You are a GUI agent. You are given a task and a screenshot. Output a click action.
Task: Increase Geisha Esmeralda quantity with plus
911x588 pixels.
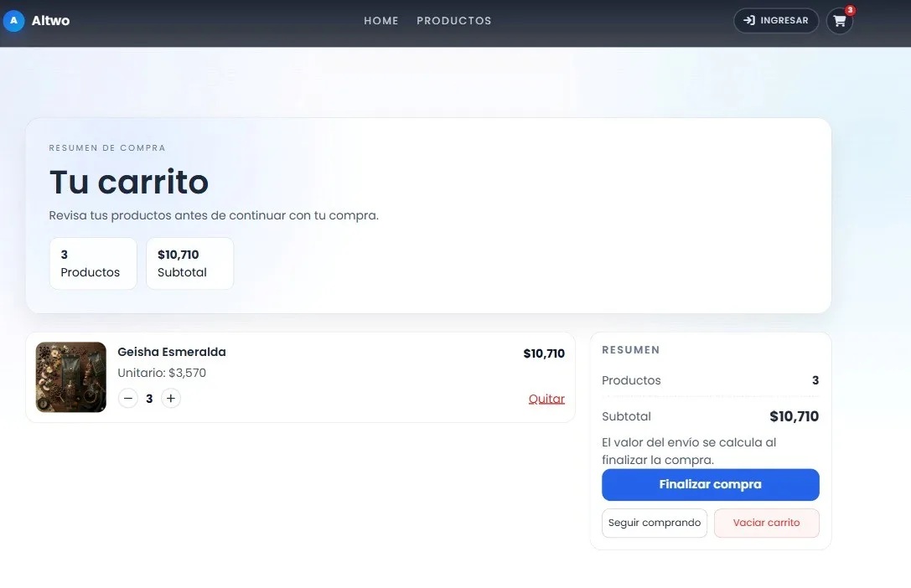(171, 398)
